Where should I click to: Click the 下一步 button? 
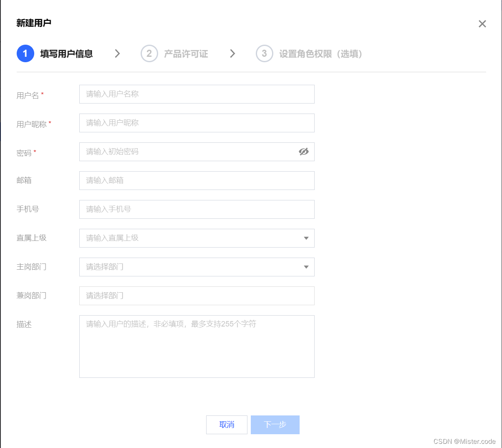pos(275,425)
